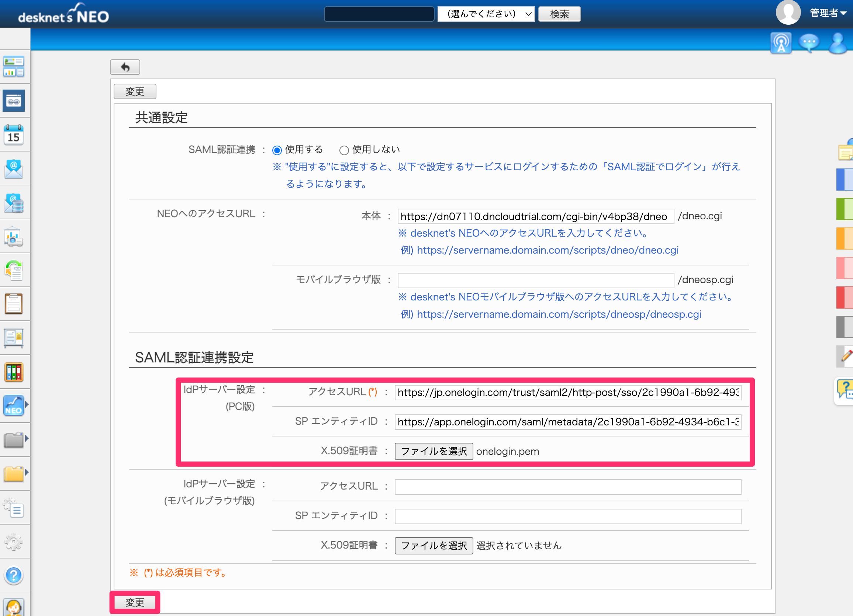Click the top header search text field

379,14
